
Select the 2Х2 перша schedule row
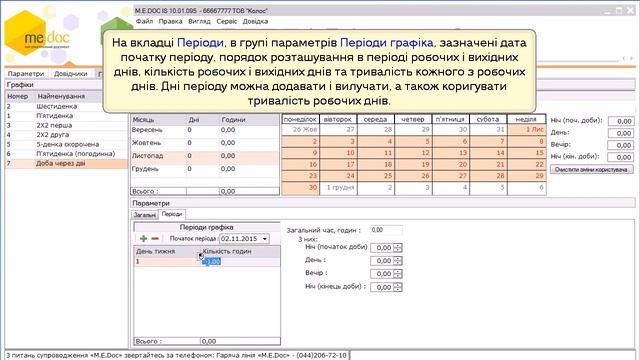pos(67,125)
